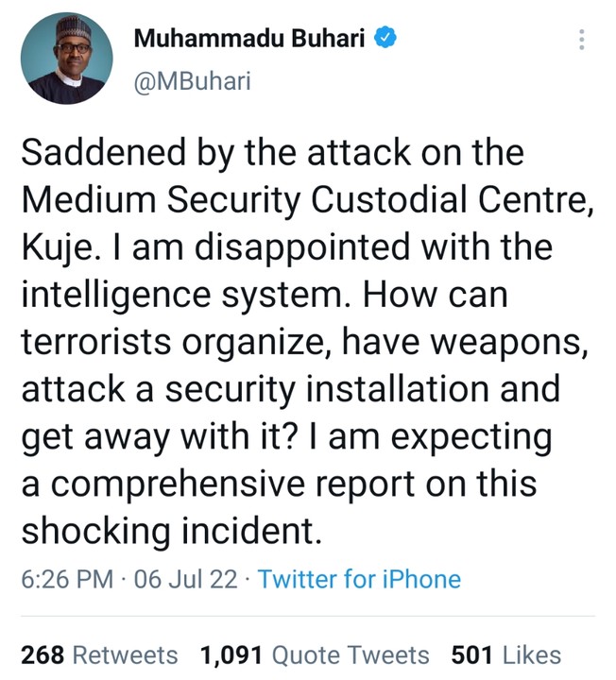Click the 6:26 PM timestamp
This screenshot has height=680, width=616.
(66, 579)
